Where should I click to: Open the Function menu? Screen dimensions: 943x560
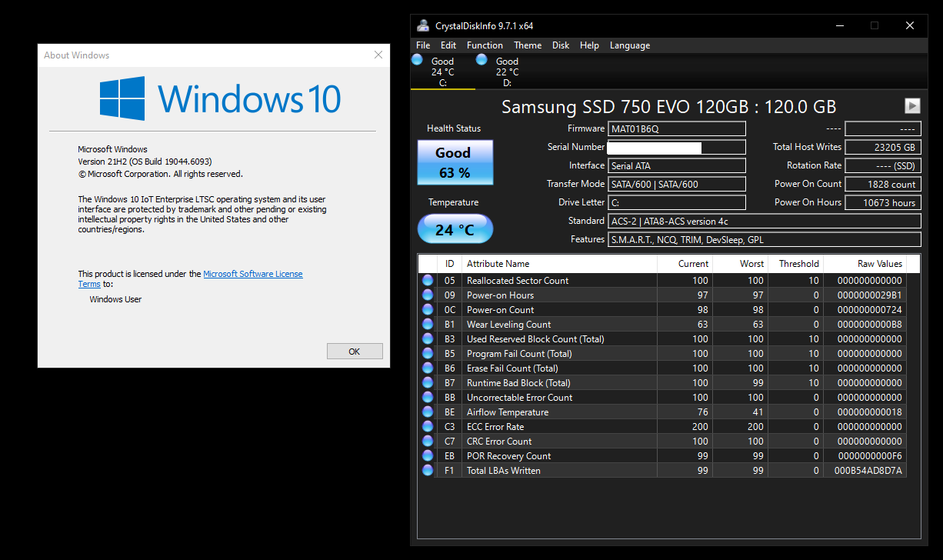pyautogui.click(x=485, y=45)
